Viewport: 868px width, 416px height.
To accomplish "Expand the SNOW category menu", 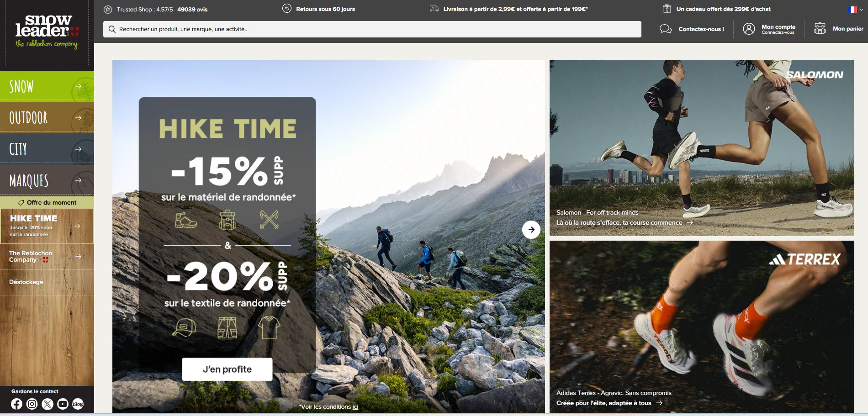I will 47,86.
